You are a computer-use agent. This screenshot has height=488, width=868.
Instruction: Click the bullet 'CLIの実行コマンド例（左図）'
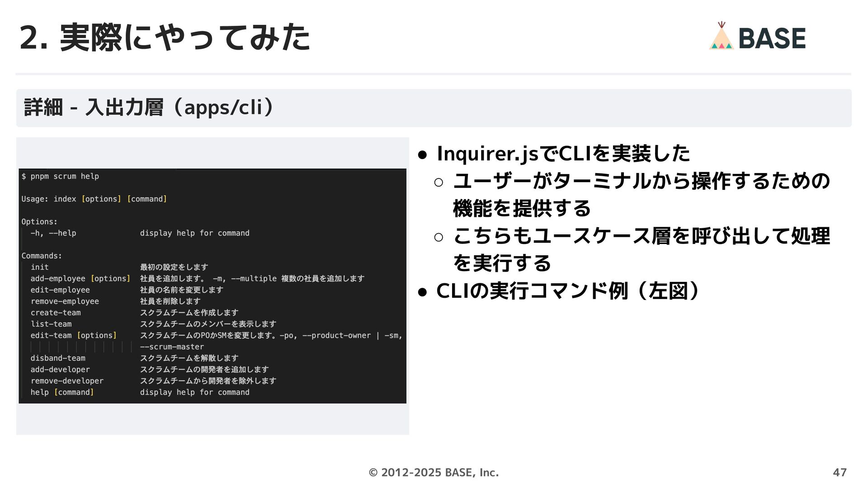pos(567,291)
